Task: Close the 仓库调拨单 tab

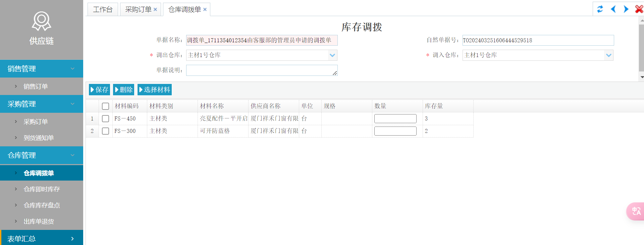Action: click(x=205, y=9)
